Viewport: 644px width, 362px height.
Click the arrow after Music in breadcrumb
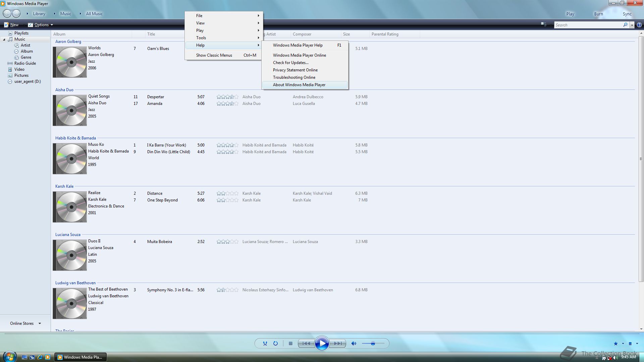pos(80,14)
